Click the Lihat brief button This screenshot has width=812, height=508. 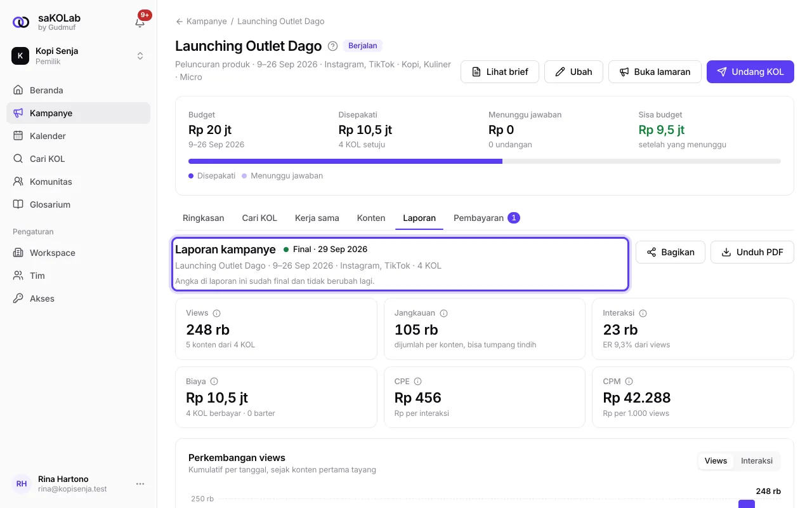[500, 72]
